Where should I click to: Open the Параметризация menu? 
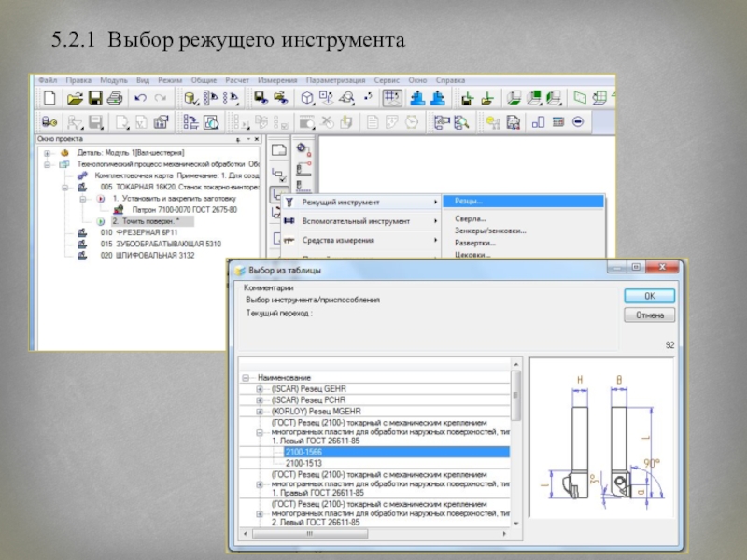(x=335, y=80)
